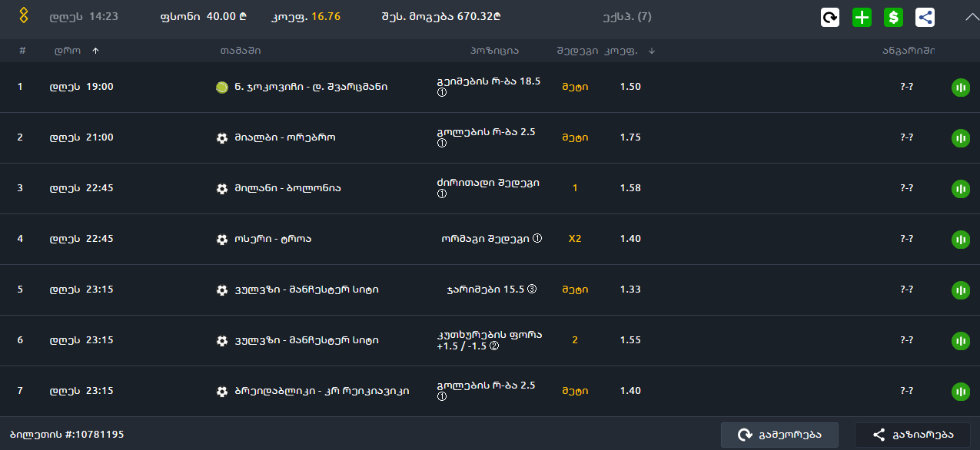Image resolution: width=980 pixels, height=450 pixels.
Task: Open stats icon for ბრეიდაბლიკი - კრ რეიკიავიკი row
Action: 961,392
